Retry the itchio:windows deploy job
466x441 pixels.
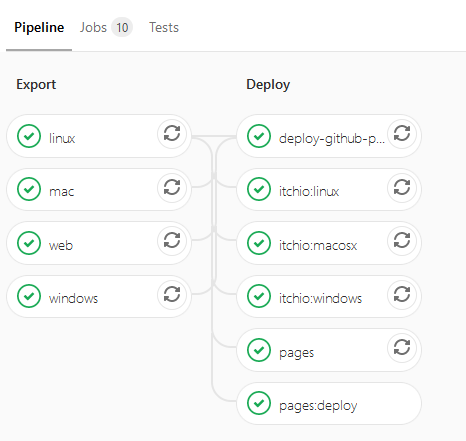click(x=402, y=294)
